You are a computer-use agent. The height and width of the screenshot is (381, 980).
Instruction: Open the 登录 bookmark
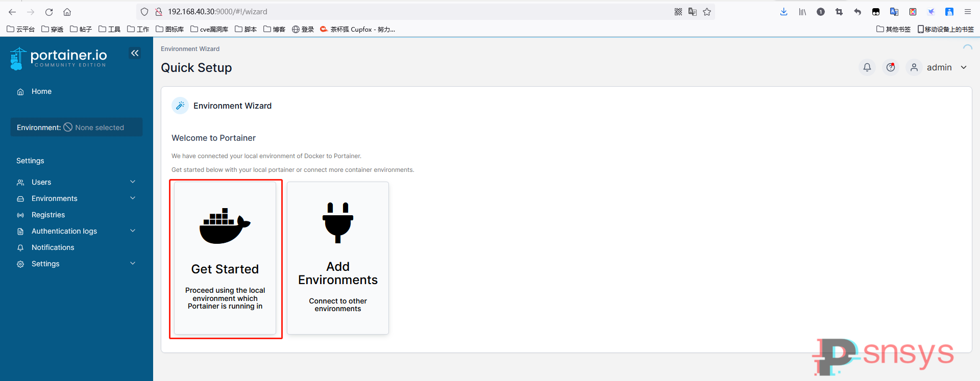click(x=303, y=29)
